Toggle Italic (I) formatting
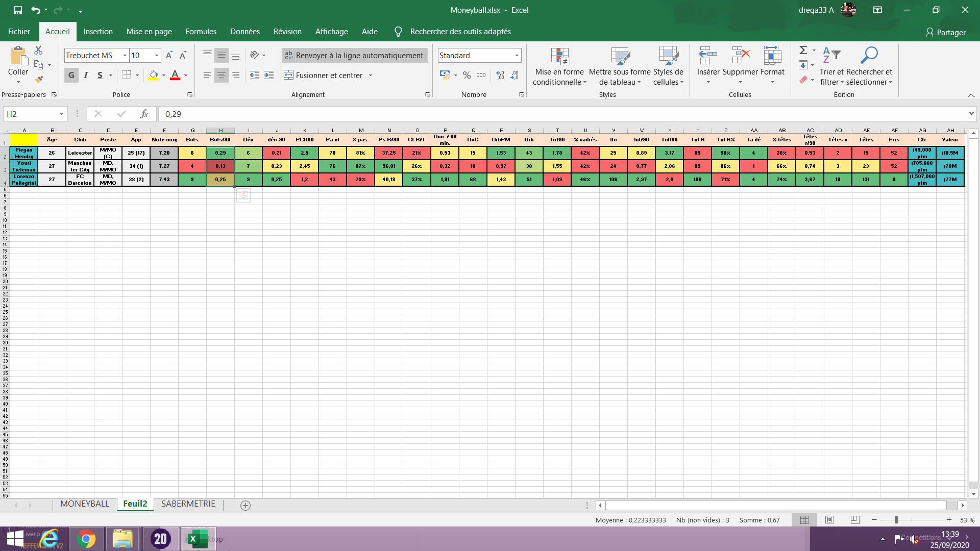Image resolution: width=980 pixels, height=551 pixels. [86, 76]
